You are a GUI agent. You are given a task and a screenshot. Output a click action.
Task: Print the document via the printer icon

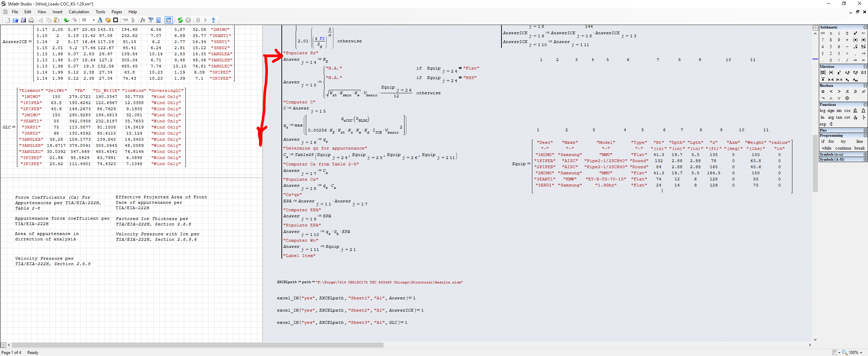(31, 20)
